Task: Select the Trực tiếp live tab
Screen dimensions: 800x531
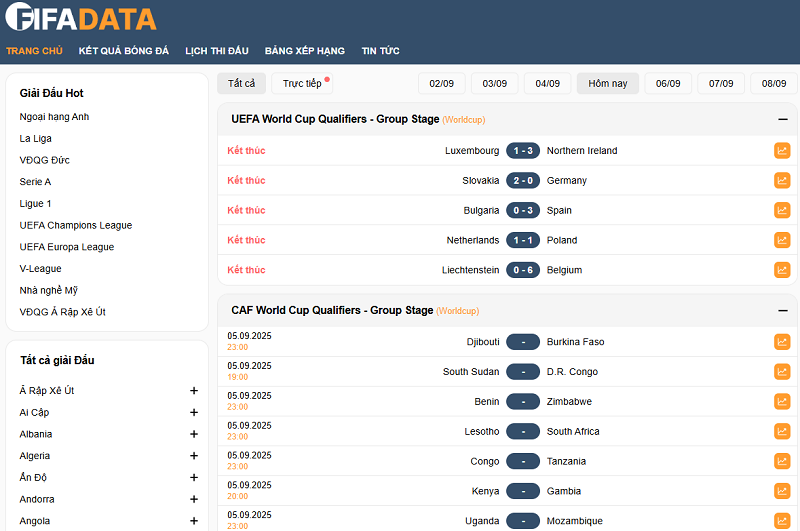Action: tap(302, 83)
